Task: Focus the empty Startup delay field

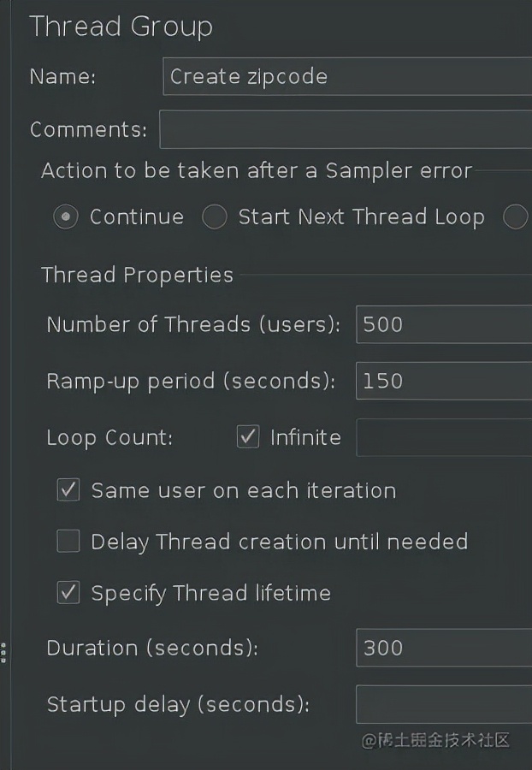Action: coord(443,704)
